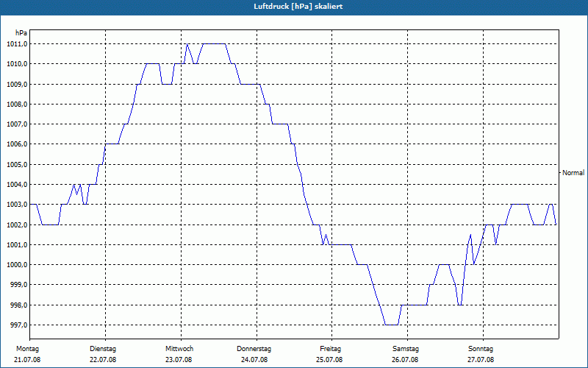The width and height of the screenshot is (588, 368).
Task: Click the 997,0 axis value
Action: point(18,325)
